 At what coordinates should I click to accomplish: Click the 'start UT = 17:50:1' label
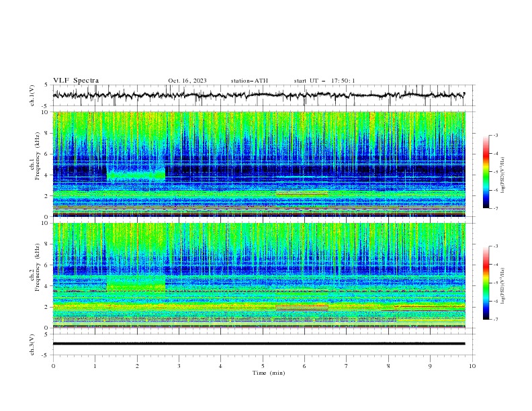[324, 81]
